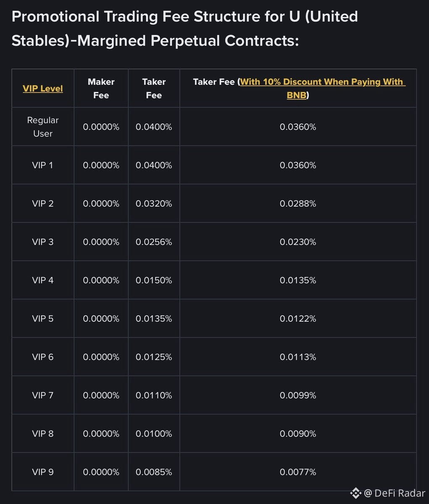
Task: Open the VIP Level link
Action: tap(43, 89)
